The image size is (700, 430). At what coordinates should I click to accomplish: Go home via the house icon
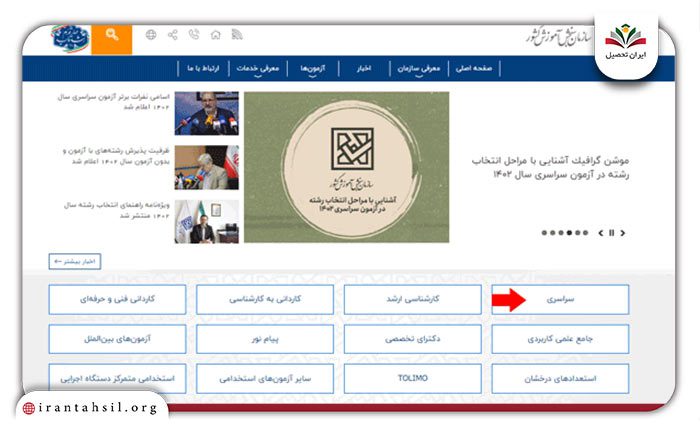coord(216,35)
